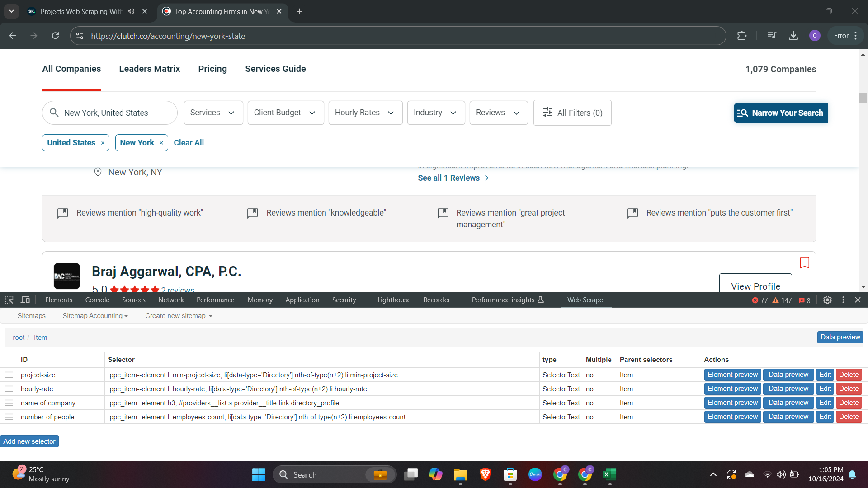
Task: Click the New York, United States location field
Action: tap(110, 113)
